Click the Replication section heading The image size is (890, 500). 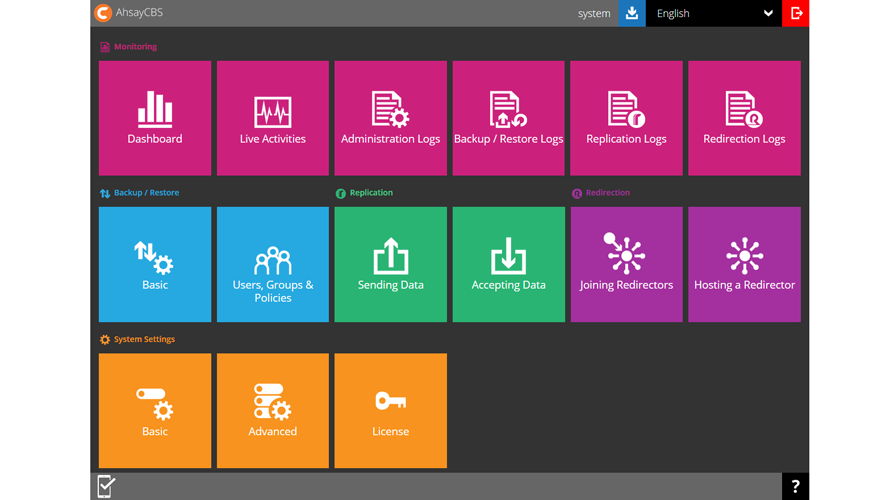(364, 193)
